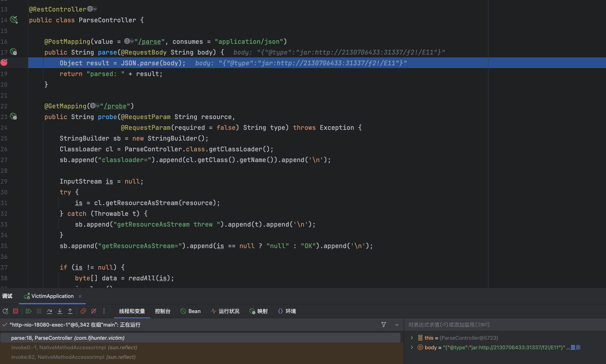This screenshot has height=364, width=606.
Task: Click the 调试 debug panel title
Action: pos(7,296)
